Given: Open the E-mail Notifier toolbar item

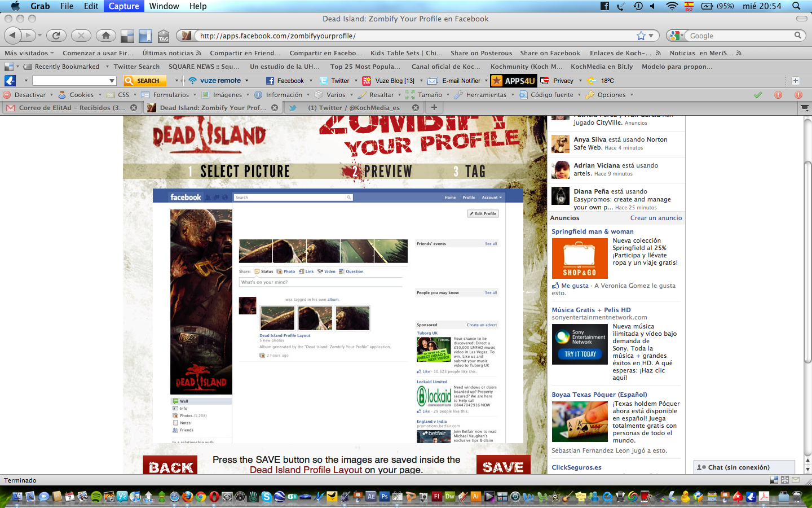Looking at the screenshot, I should pyautogui.click(x=455, y=81).
